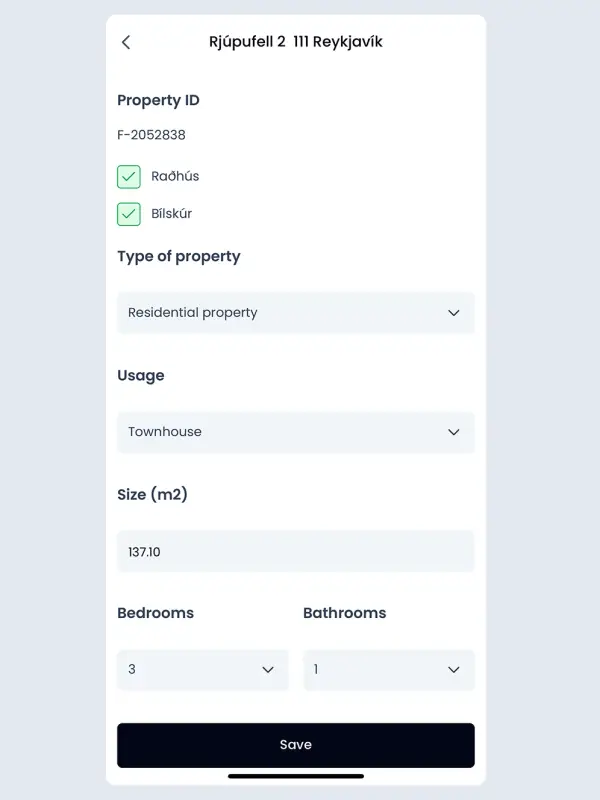600x800 pixels.
Task: Click the Bathrooms dropdown chevron arrow
Action: pyautogui.click(x=454, y=670)
